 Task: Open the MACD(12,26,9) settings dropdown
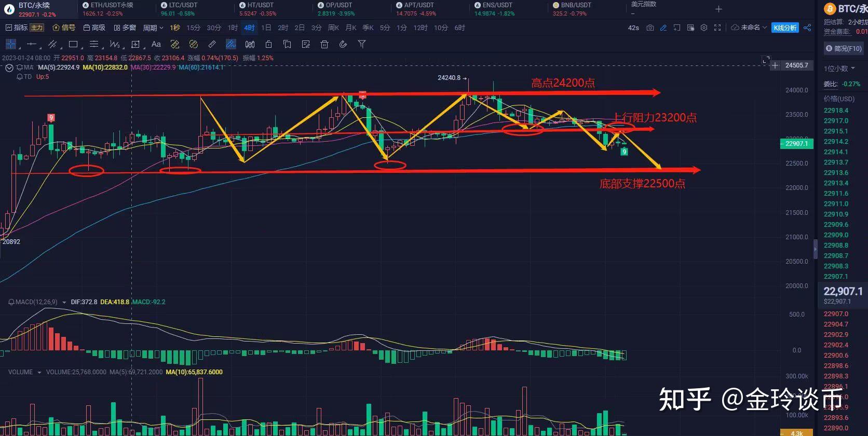click(x=64, y=302)
